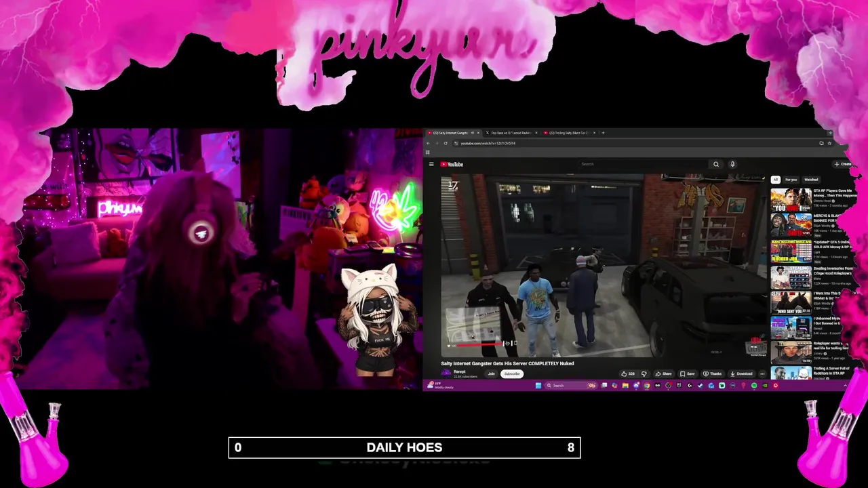Viewport: 868px width, 488px height.
Task: Open the 'MERCYS & BLAME BANNED' video thumbnail
Action: click(791, 226)
